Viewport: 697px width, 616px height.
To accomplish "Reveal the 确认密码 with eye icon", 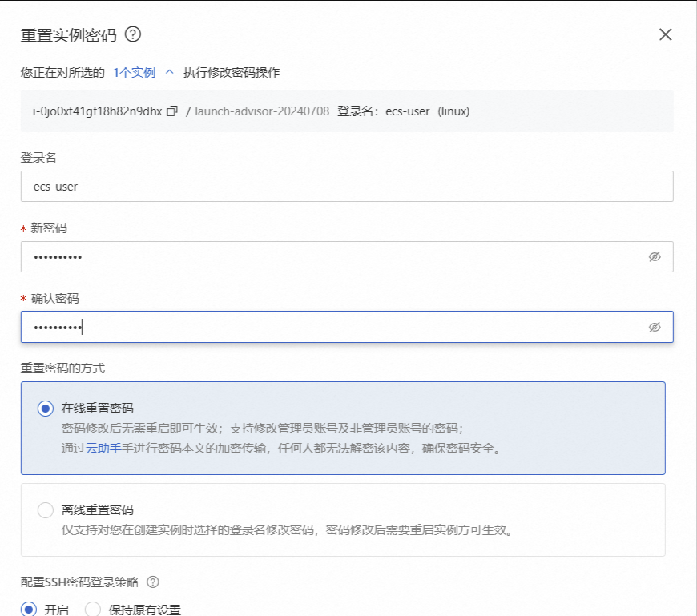I will pos(655,327).
